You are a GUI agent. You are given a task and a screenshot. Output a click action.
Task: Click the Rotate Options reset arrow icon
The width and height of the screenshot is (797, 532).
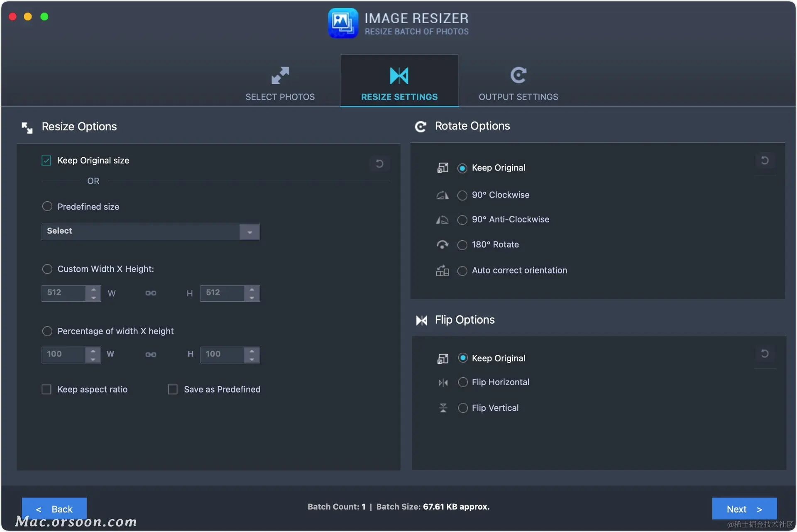tap(765, 161)
